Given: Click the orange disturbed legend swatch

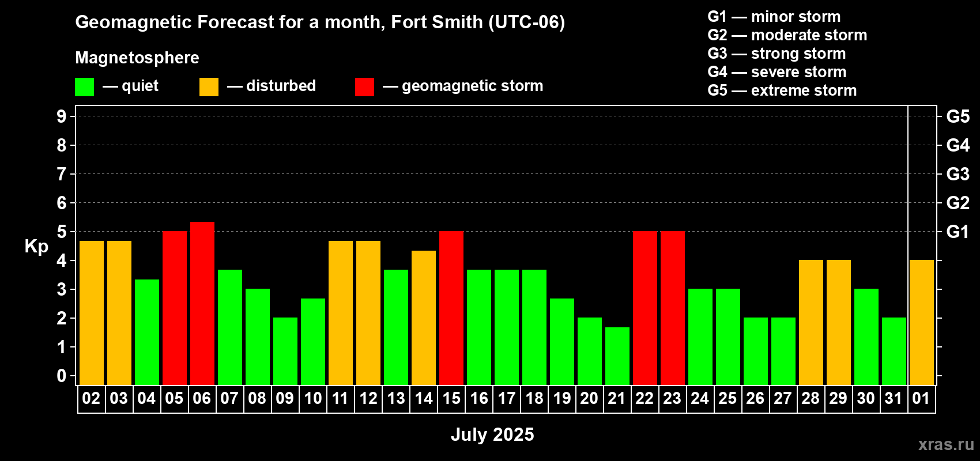Looking at the screenshot, I should point(209,87).
